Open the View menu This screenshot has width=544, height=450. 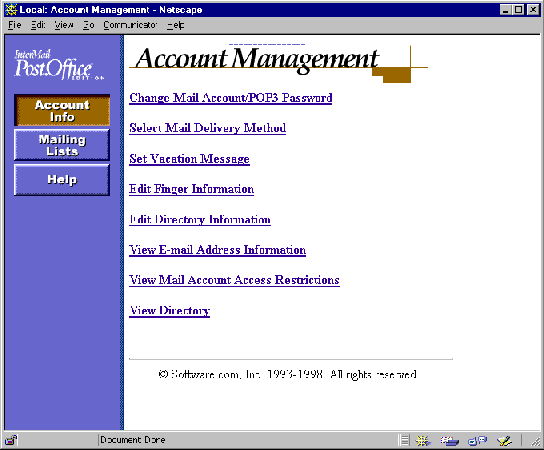(64, 25)
